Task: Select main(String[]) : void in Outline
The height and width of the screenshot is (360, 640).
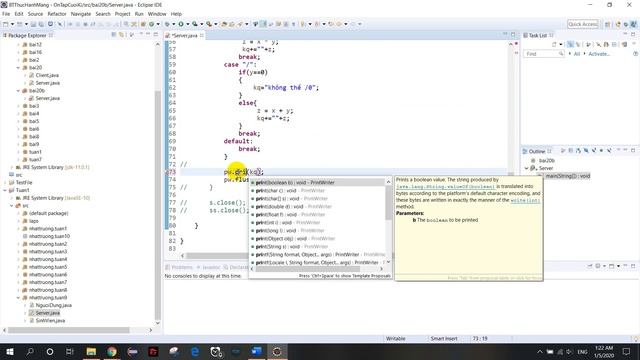Action: coord(567,176)
